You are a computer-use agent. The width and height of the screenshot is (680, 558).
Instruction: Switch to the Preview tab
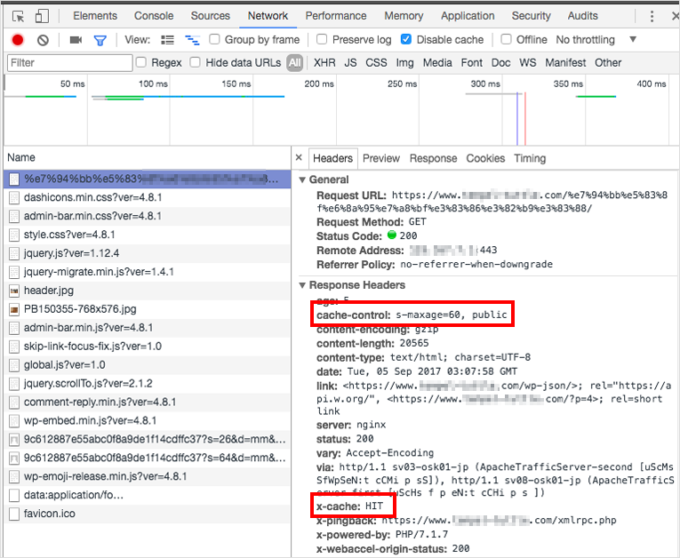381,158
